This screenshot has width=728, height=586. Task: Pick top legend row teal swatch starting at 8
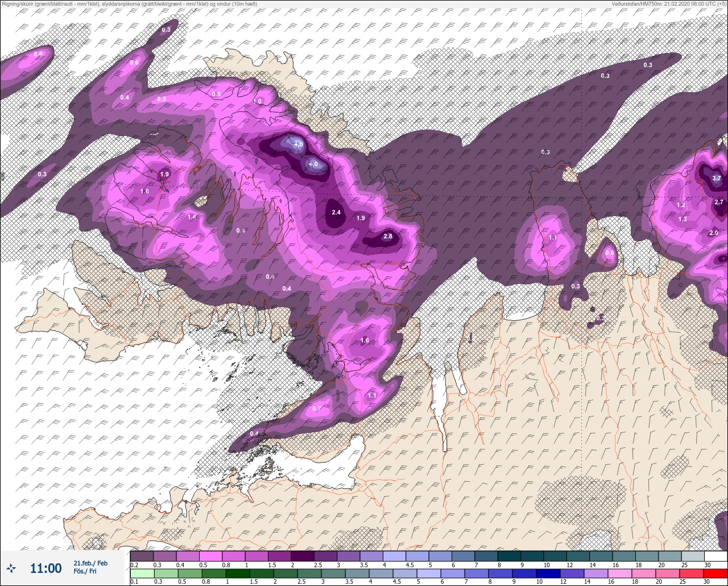coord(510,556)
